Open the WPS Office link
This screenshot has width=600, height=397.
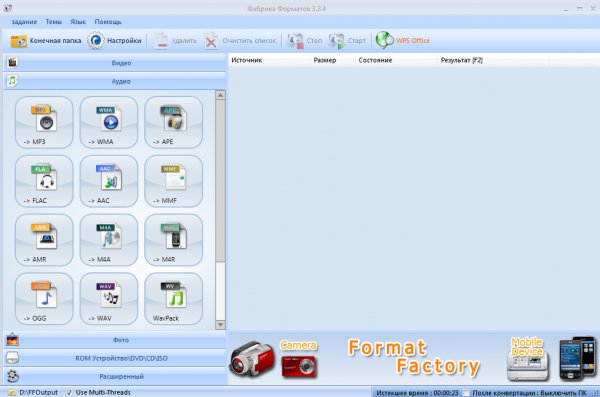pyautogui.click(x=403, y=40)
